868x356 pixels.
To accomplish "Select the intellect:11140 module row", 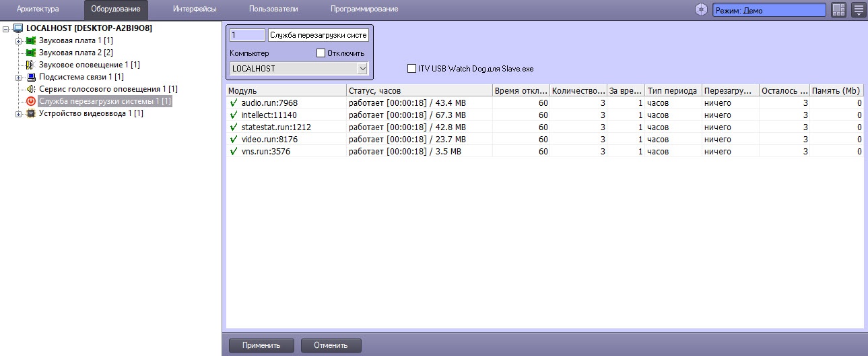I will pyautogui.click(x=544, y=115).
